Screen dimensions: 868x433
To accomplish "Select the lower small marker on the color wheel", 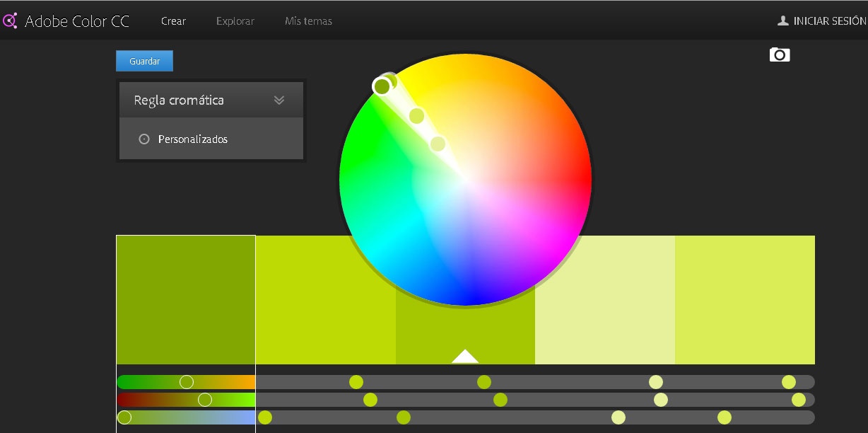I will tap(438, 144).
